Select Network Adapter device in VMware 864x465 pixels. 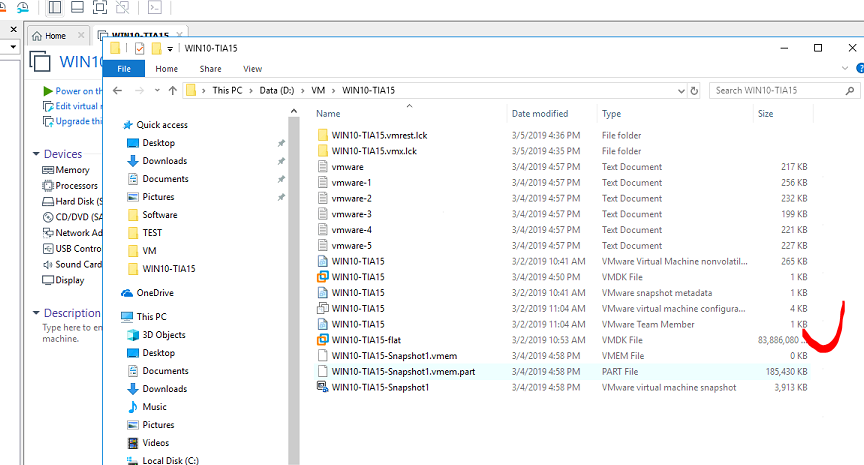coord(72,233)
